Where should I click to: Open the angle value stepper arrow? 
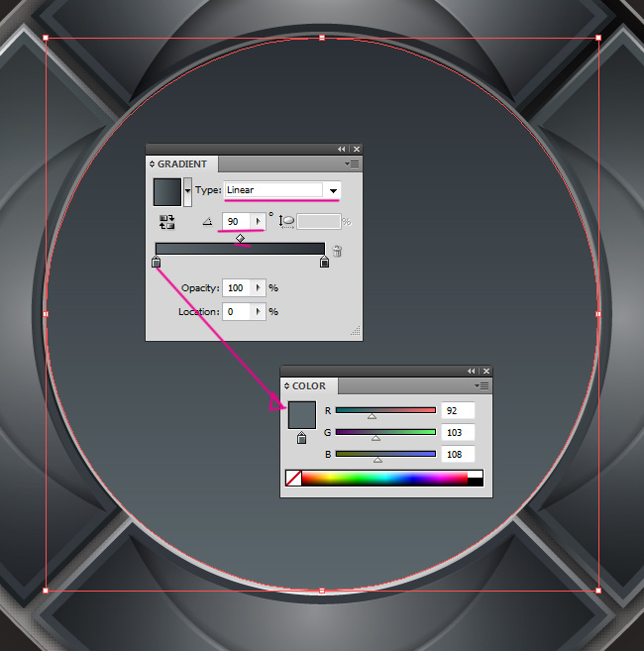258,221
